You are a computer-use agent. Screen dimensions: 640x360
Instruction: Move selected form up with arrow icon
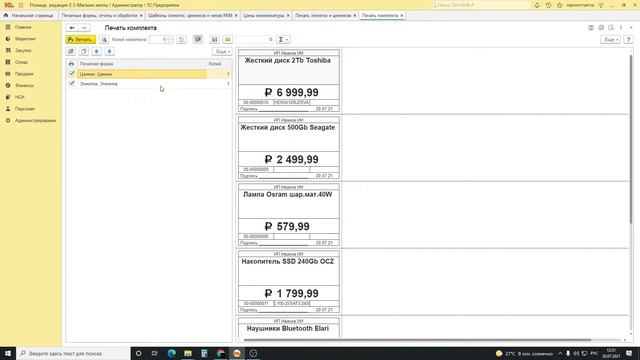coord(96,51)
